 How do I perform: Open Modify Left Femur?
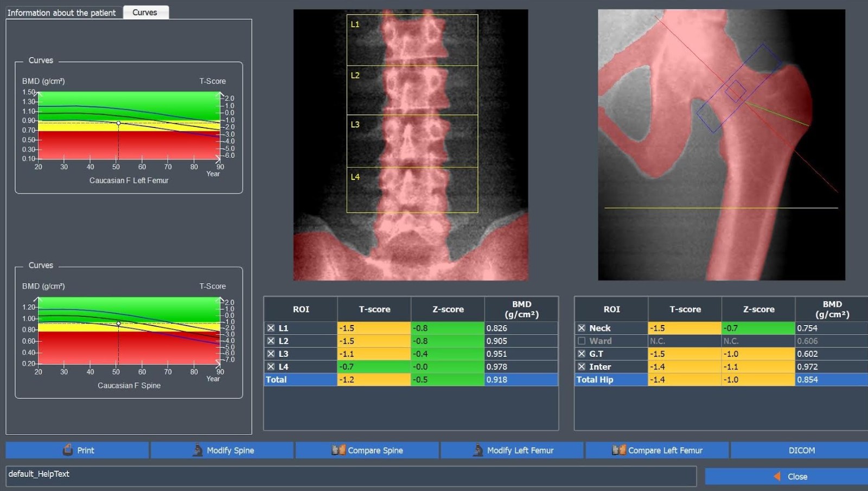(x=512, y=450)
